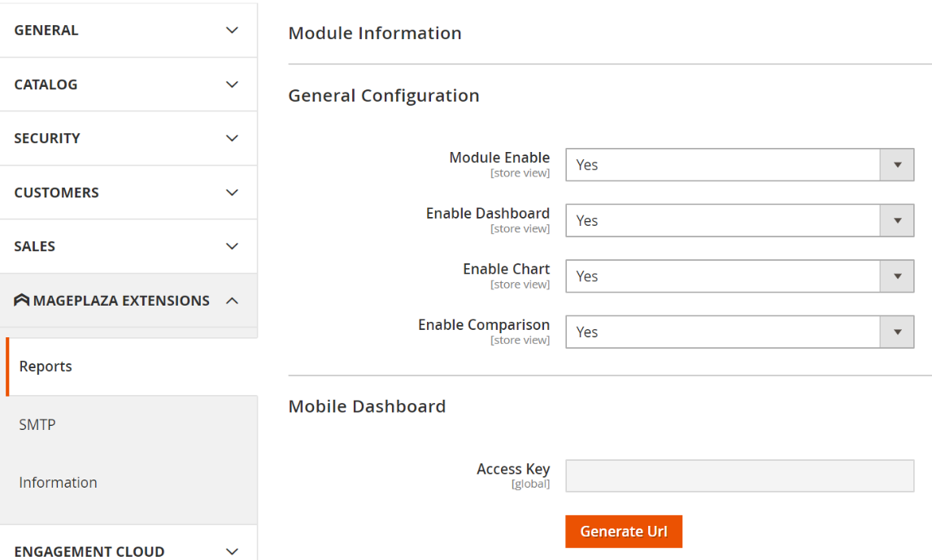Screen dimensions: 932x560
Task: Expand the Engagement Cloud section
Action: coord(128,551)
